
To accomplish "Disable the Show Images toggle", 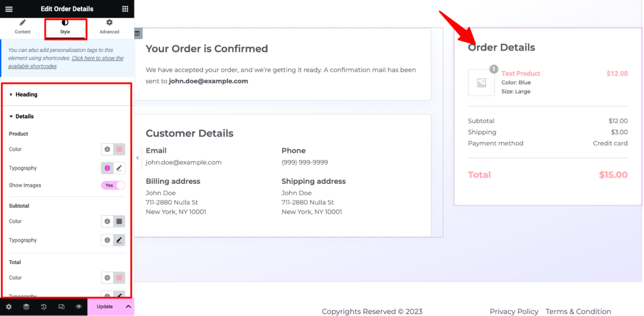I will 113,185.
